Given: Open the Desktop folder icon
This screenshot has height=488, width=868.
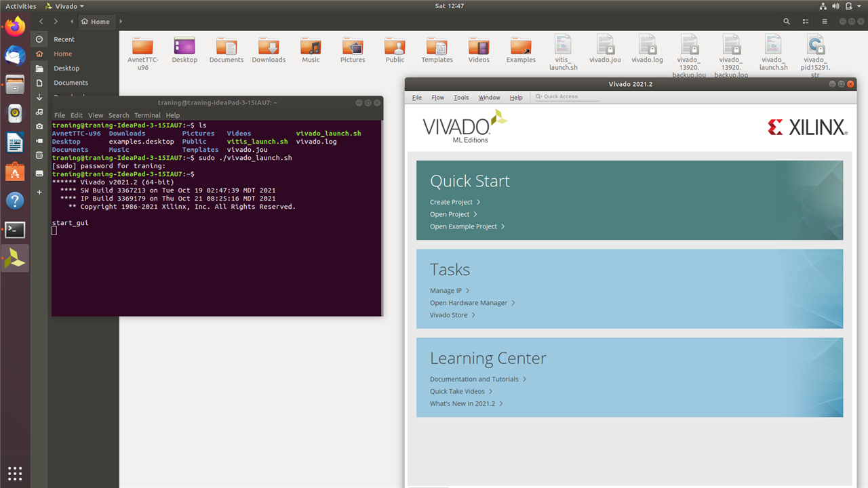Looking at the screenshot, I should coord(184,49).
